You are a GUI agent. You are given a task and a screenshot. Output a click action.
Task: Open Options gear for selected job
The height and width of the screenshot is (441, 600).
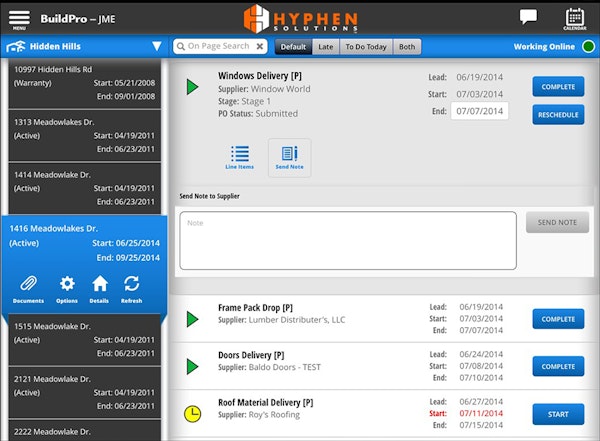pos(67,287)
